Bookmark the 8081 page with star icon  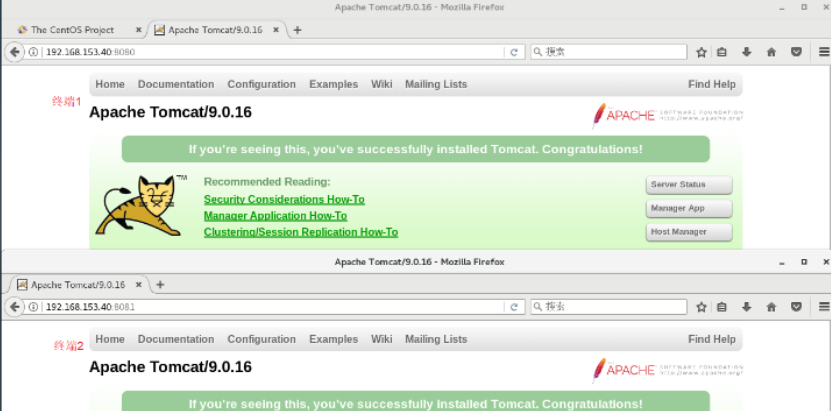pyautogui.click(x=701, y=307)
